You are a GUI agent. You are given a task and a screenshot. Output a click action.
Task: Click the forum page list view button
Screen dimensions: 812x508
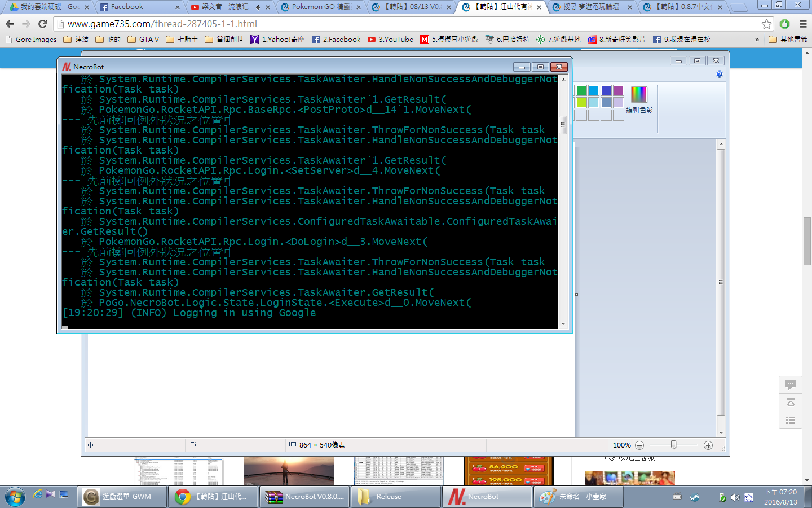791,421
